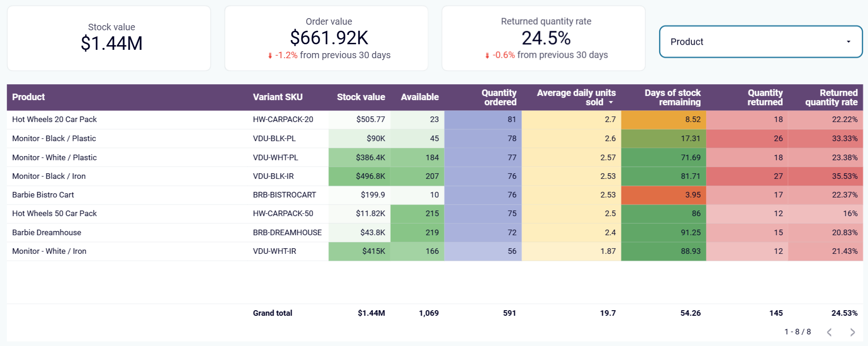Select Monitor - White / Iron product
Viewport: 868px width, 346px height.
point(49,251)
